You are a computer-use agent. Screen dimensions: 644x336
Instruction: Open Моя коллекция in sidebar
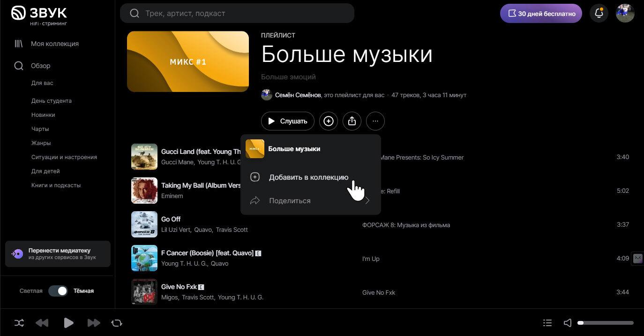tap(54, 44)
